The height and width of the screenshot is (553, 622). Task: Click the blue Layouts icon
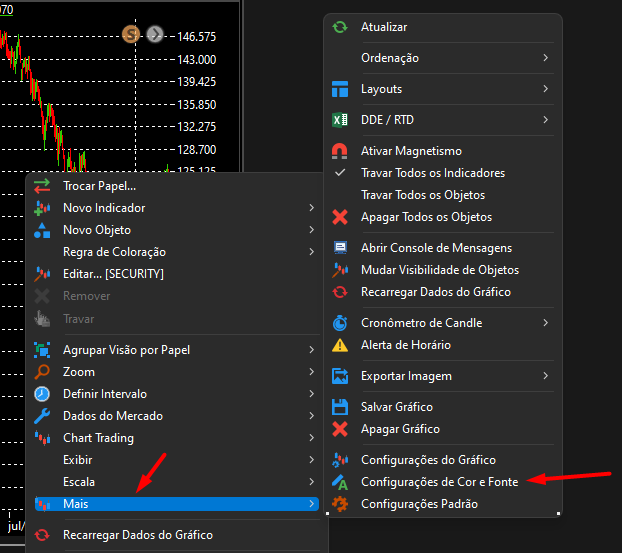pyautogui.click(x=340, y=89)
